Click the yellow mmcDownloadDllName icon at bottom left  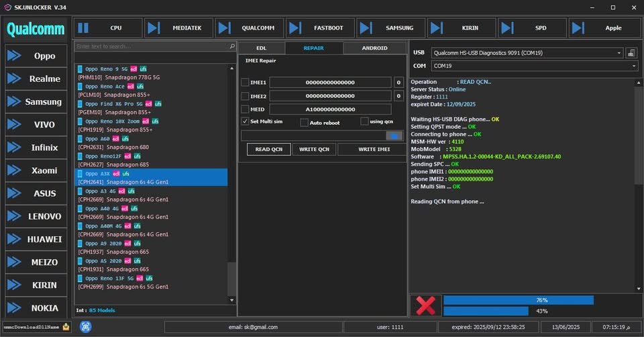click(66, 327)
